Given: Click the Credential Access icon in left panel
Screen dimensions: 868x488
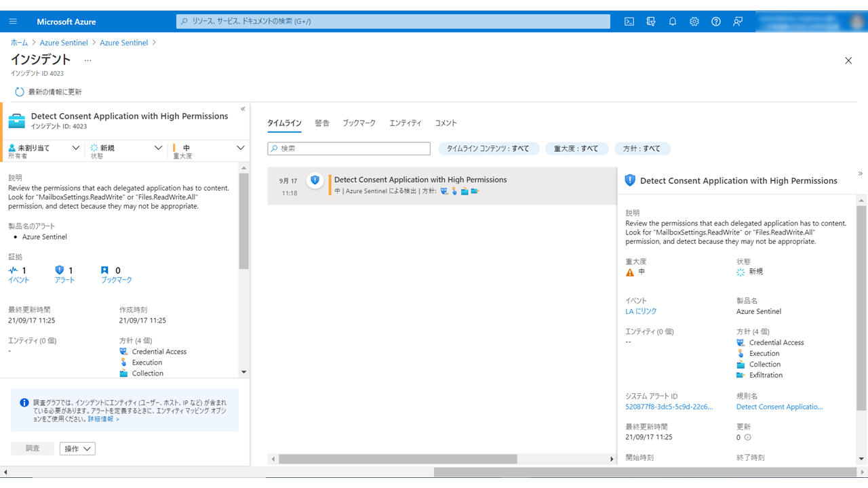Looking at the screenshot, I should click(123, 352).
